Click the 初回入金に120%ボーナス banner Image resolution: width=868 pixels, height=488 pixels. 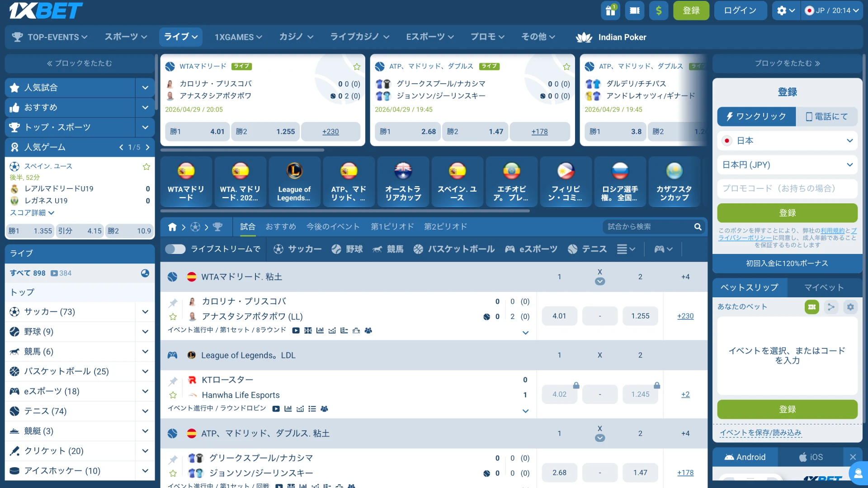(787, 263)
